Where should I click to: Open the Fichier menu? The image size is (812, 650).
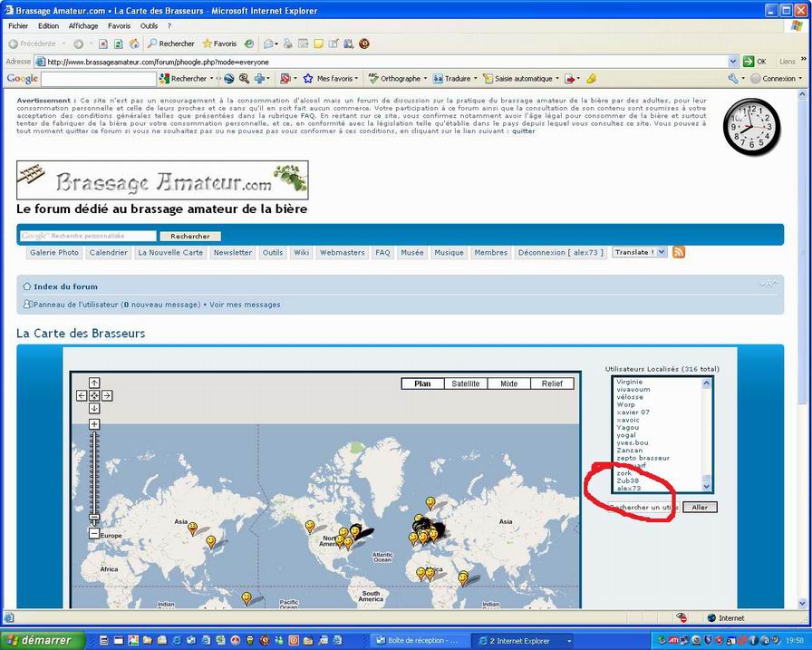(x=18, y=26)
